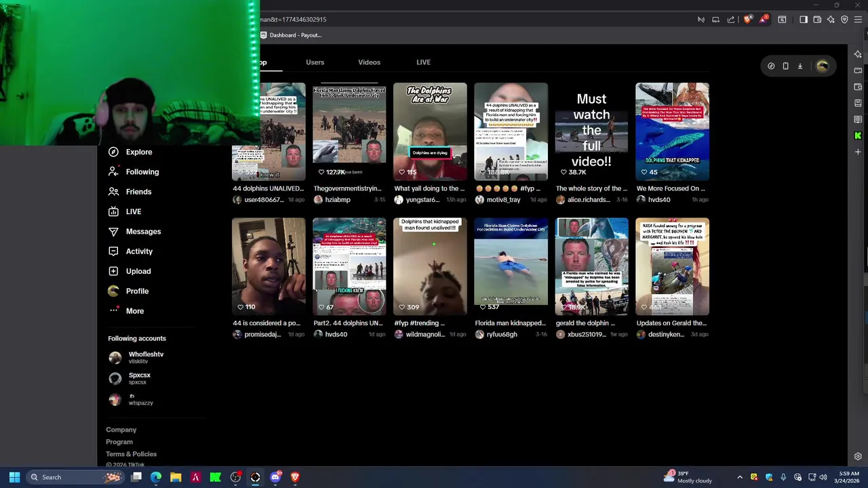Open the Following feed icon

(113, 171)
